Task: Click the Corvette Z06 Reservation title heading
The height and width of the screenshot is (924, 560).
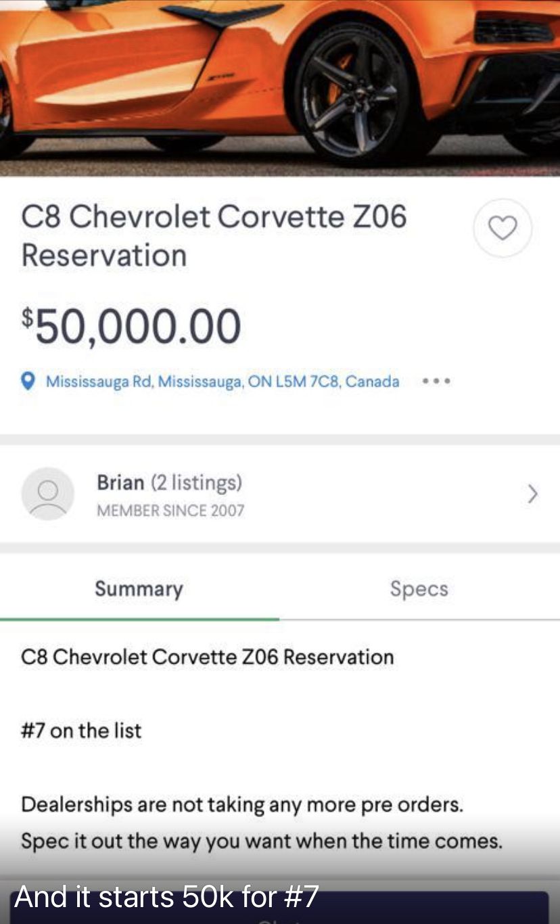Action: click(x=214, y=235)
